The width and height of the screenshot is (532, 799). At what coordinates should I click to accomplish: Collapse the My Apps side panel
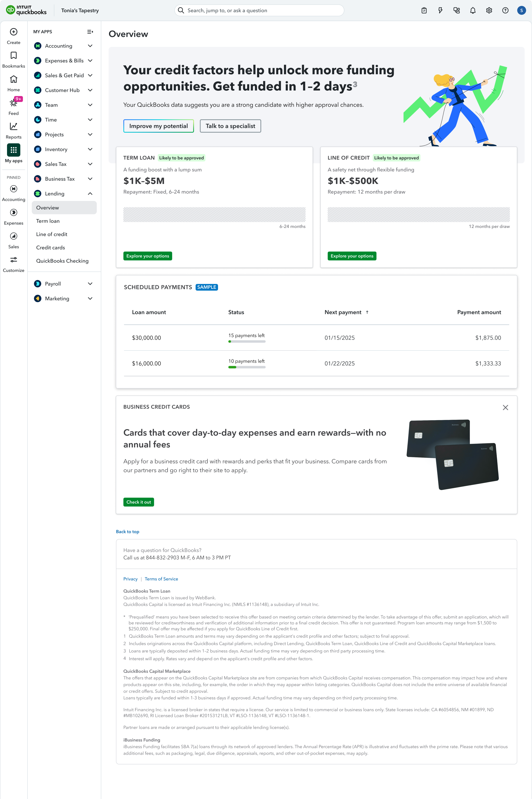[x=90, y=32]
